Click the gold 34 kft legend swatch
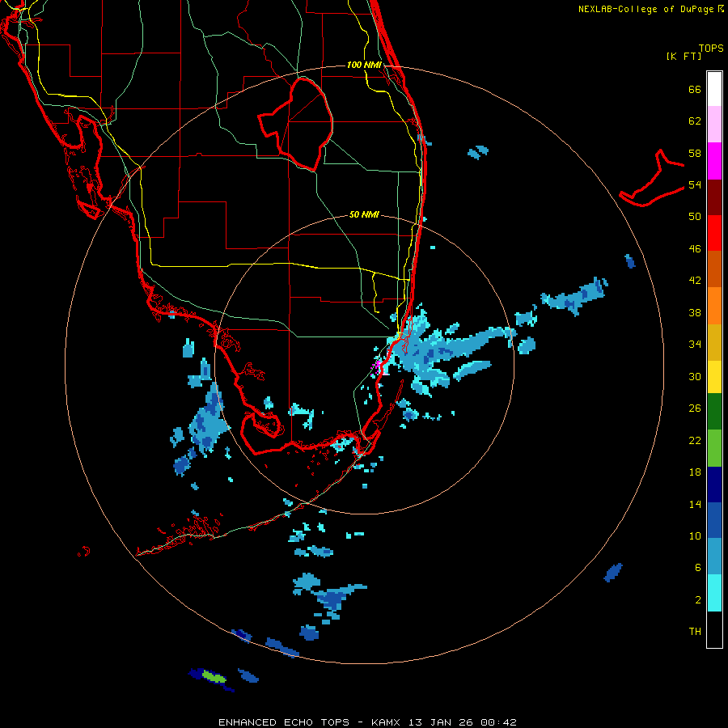728x728 pixels. 714,341
